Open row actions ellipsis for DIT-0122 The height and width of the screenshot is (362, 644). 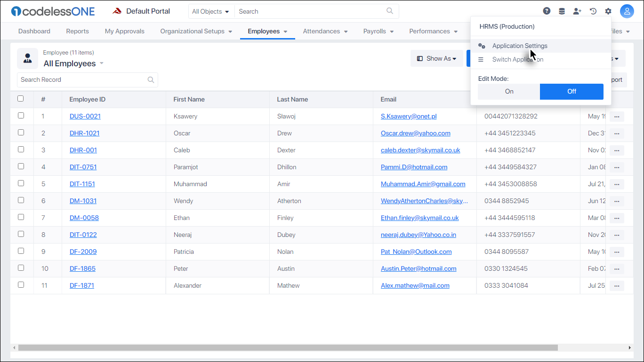pyautogui.click(x=617, y=235)
